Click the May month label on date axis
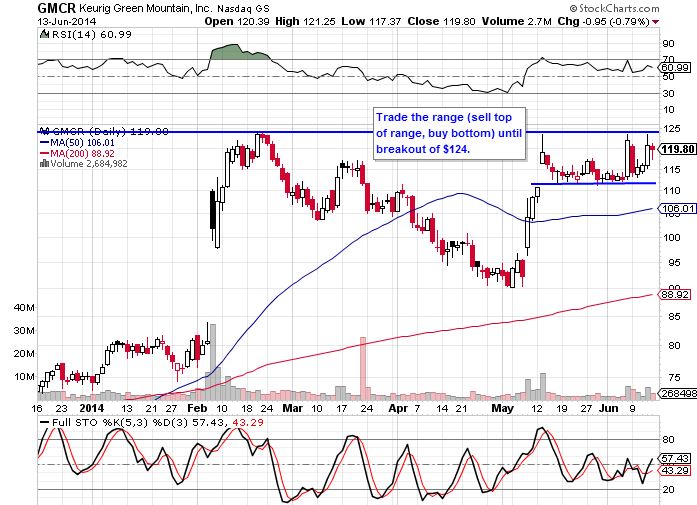The height and width of the screenshot is (505, 697). [502, 408]
